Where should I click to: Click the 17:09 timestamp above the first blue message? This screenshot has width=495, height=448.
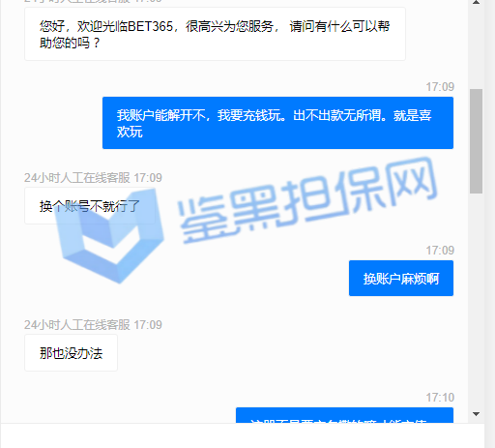(440, 87)
